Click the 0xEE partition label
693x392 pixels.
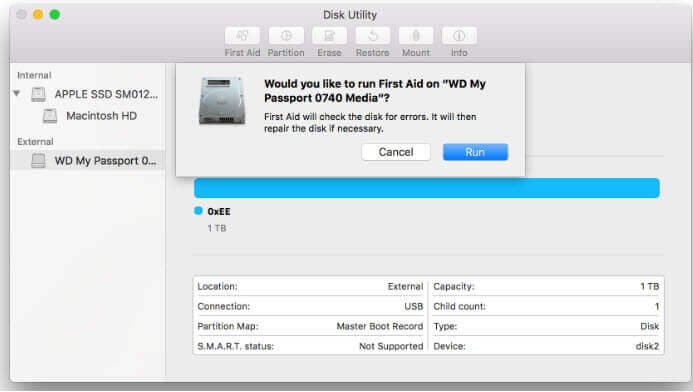[x=219, y=212]
